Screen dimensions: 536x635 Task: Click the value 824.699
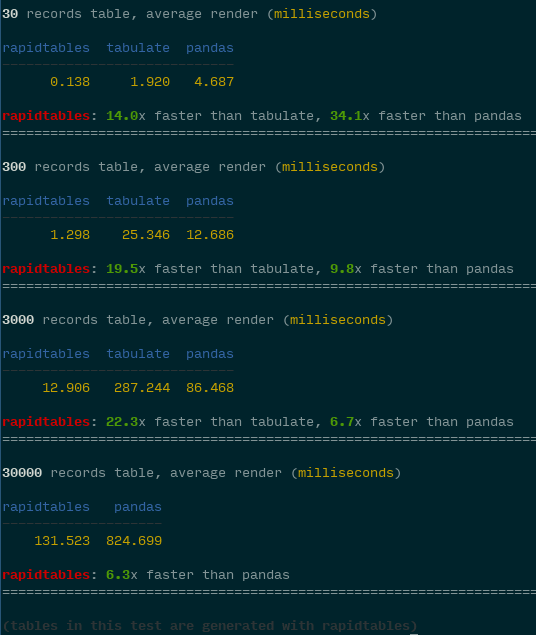coord(134,541)
